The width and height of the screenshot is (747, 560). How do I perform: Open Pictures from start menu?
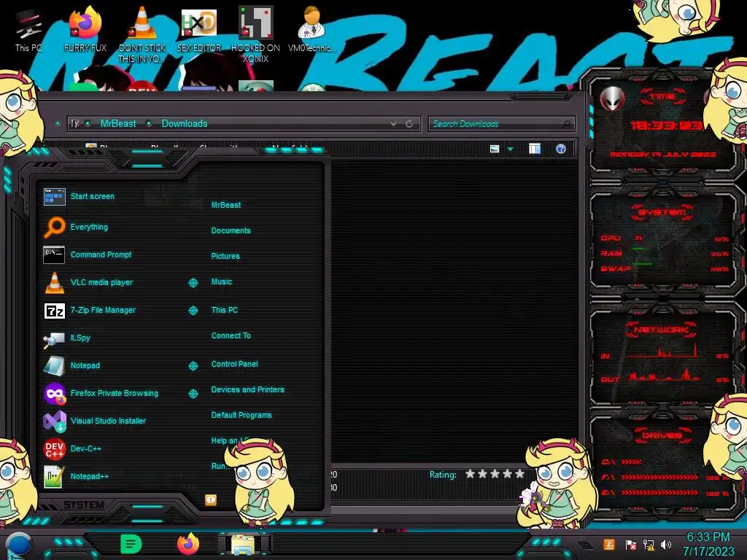(x=225, y=256)
